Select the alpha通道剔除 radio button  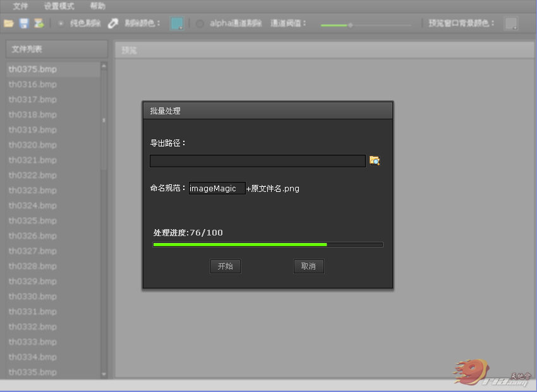[x=200, y=23]
